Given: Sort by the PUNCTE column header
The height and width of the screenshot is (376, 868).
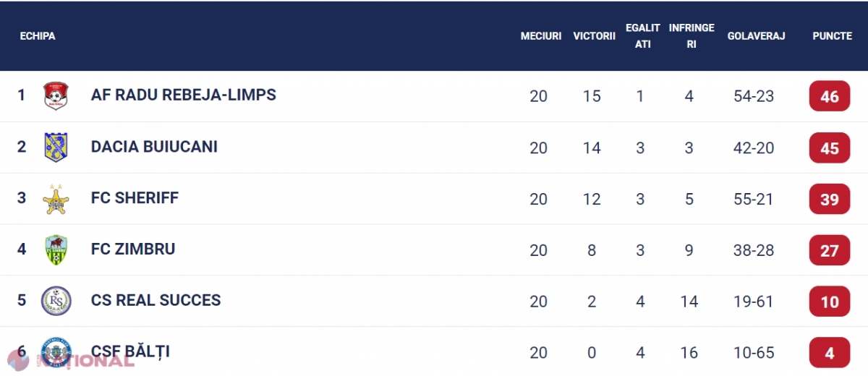Looking at the screenshot, I should tap(832, 36).
